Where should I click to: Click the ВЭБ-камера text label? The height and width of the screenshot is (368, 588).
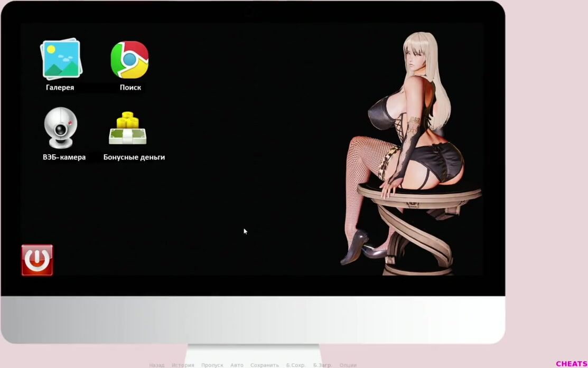pos(64,157)
